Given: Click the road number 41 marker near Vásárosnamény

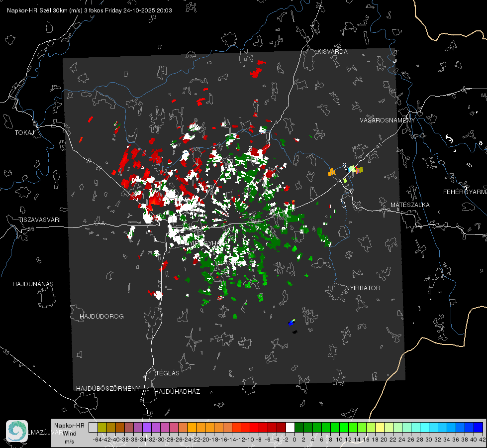Looking at the screenshot, I should 378,145.
